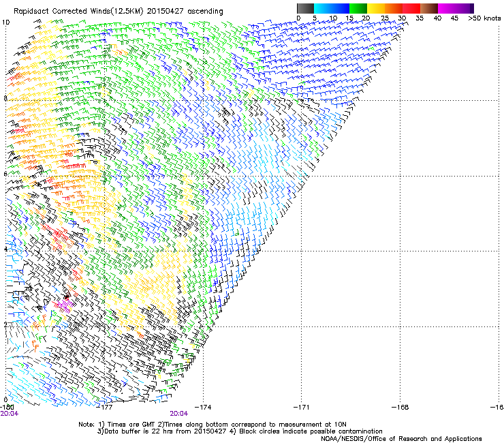Click the latitude axis label '8'

click(5, 98)
